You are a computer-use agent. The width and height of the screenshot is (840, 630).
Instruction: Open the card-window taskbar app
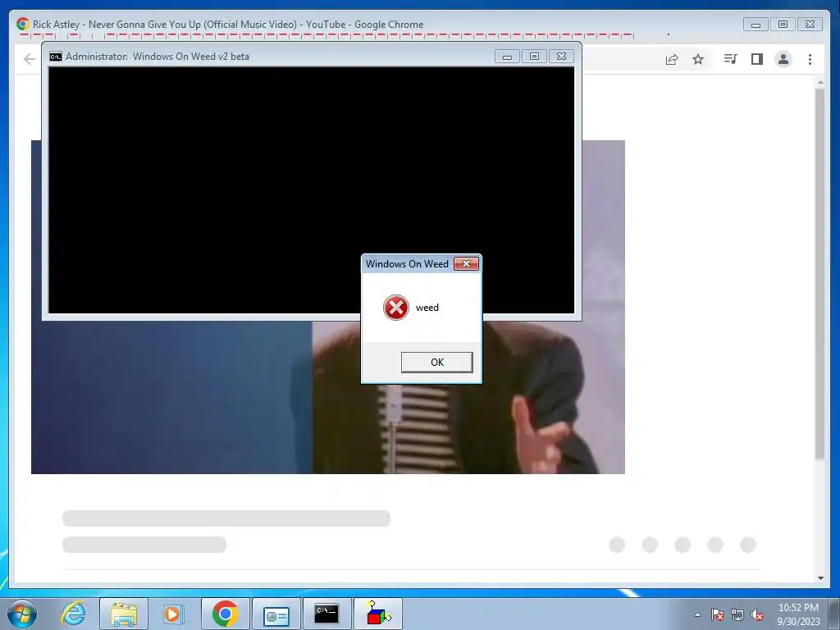click(x=276, y=614)
